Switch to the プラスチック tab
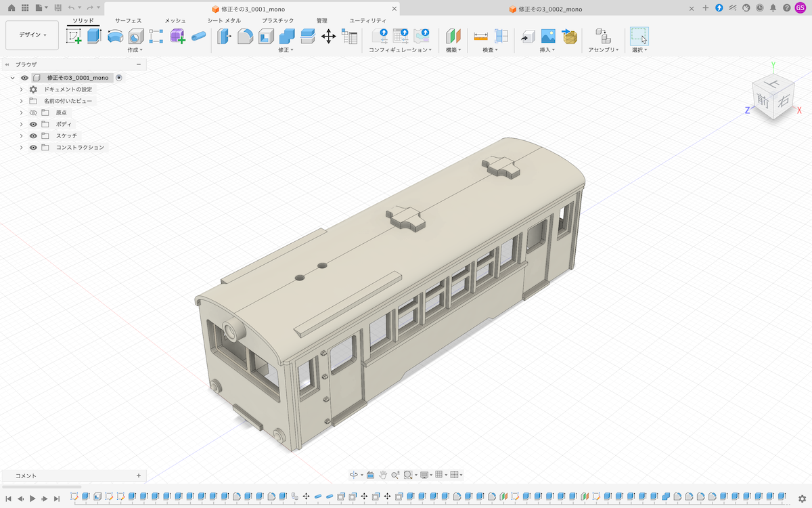 pos(278,21)
